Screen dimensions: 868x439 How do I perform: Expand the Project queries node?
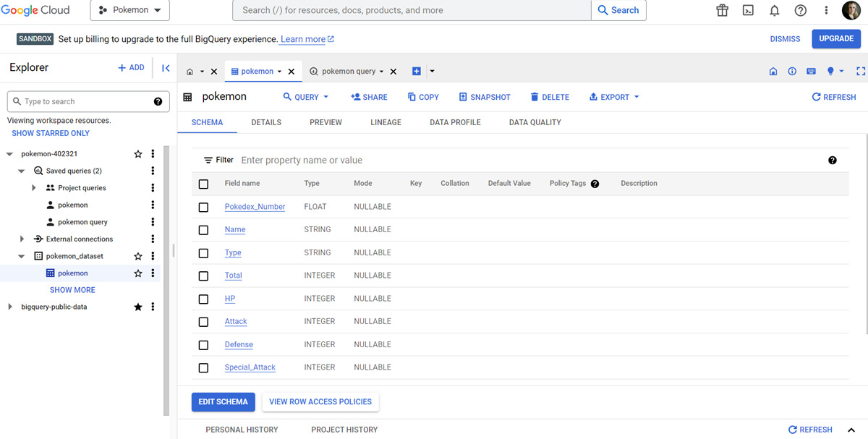[34, 188]
